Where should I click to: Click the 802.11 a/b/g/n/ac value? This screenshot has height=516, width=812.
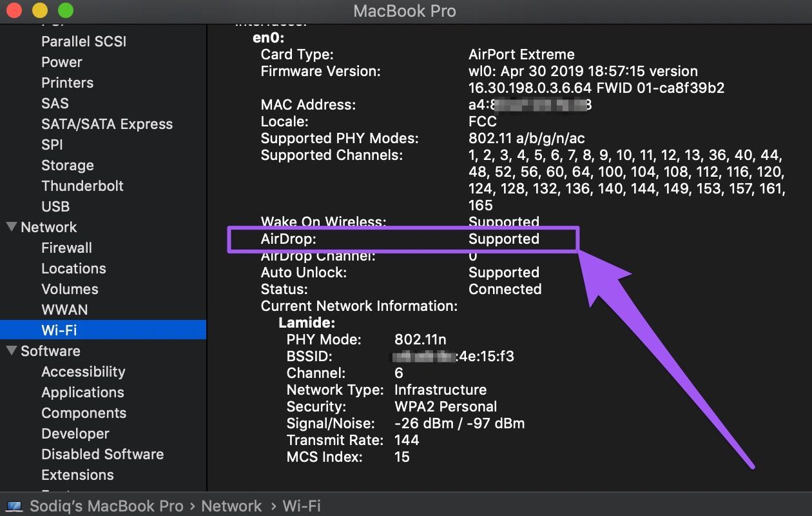point(527,139)
